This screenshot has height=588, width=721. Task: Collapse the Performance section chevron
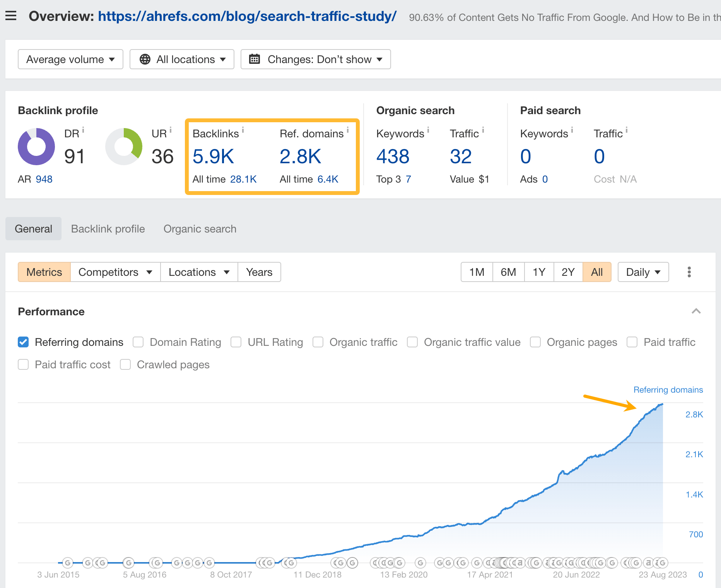click(696, 311)
